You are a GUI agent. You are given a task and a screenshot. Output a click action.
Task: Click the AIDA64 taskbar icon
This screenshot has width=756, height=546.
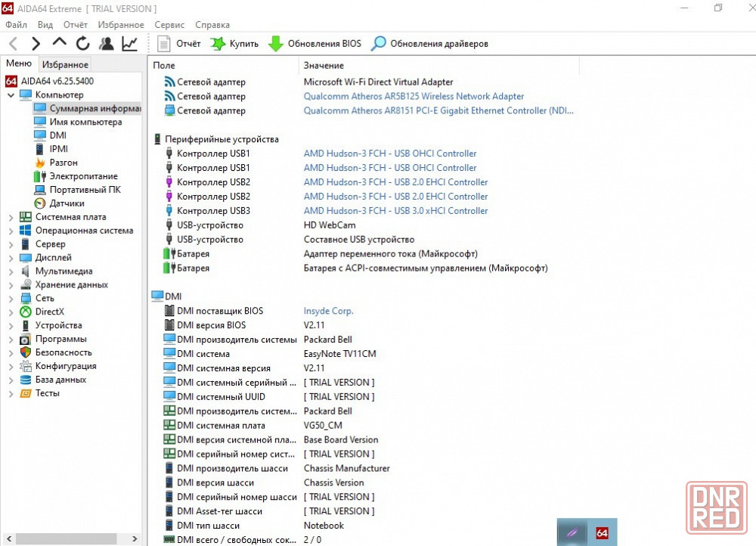(603, 532)
